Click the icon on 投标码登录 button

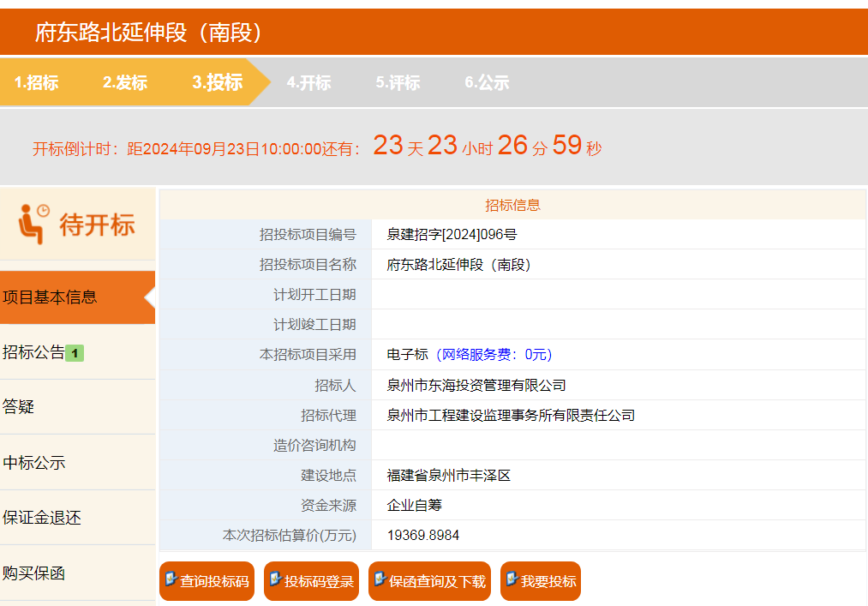pyautogui.click(x=275, y=579)
